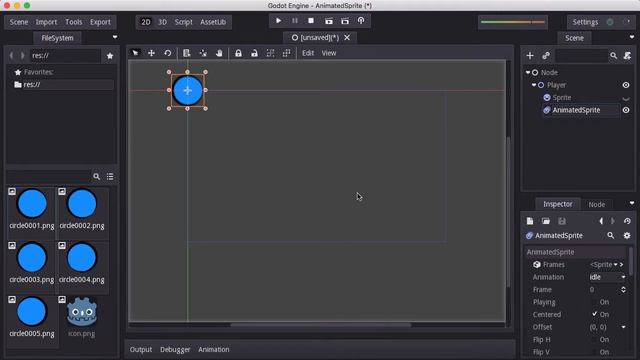Select the Move Mode tool
The width and height of the screenshot is (640, 360).
pyautogui.click(x=151, y=53)
